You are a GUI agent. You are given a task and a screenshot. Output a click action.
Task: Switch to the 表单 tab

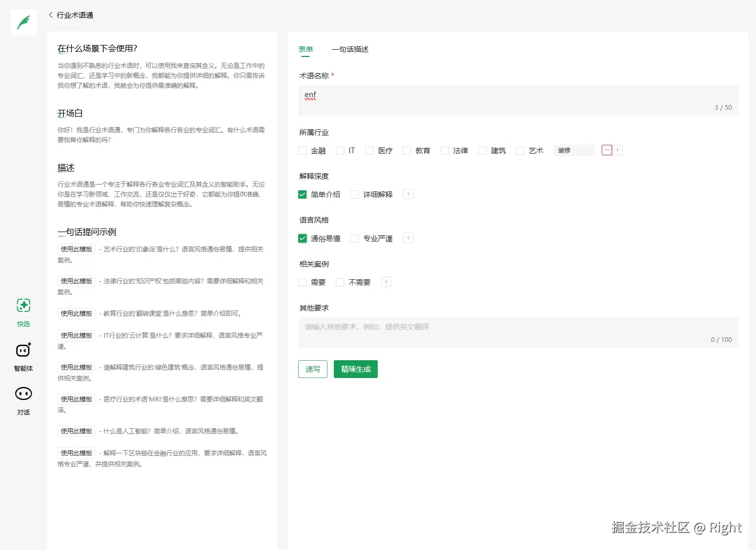[306, 49]
